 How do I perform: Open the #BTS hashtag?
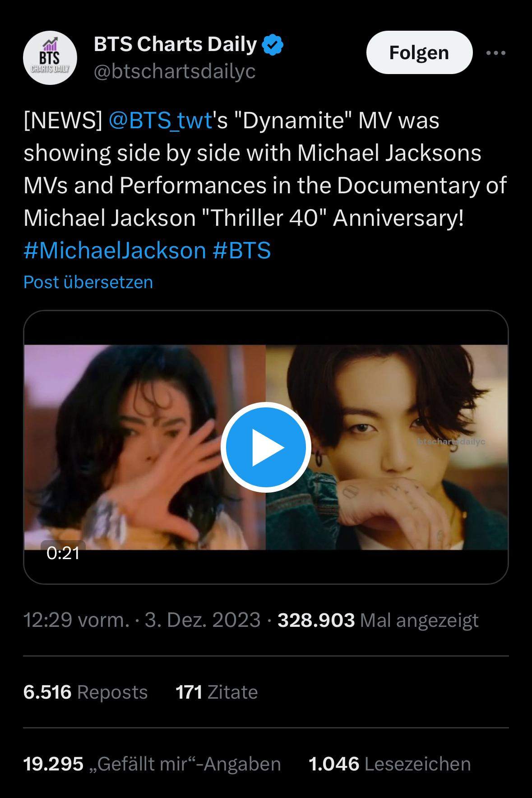pos(242,250)
